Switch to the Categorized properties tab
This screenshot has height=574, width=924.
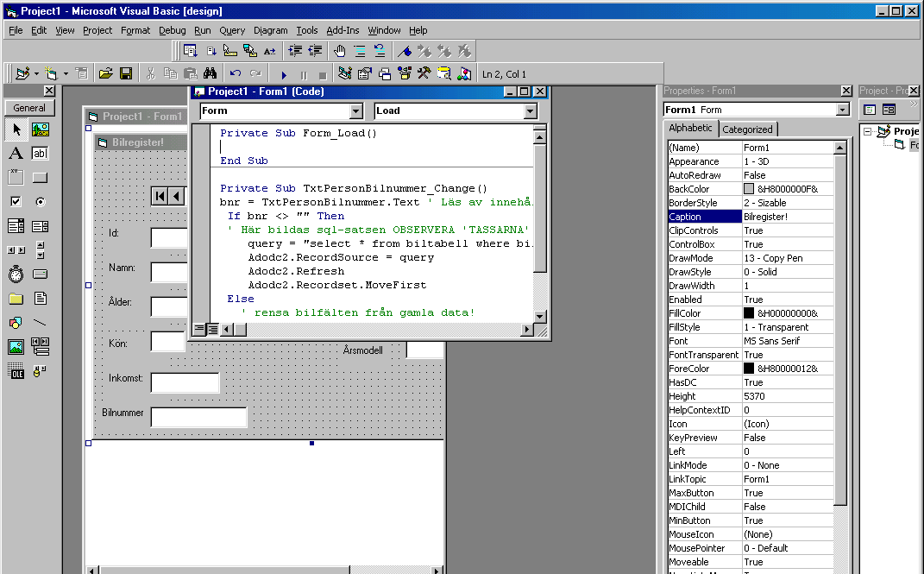[747, 129]
